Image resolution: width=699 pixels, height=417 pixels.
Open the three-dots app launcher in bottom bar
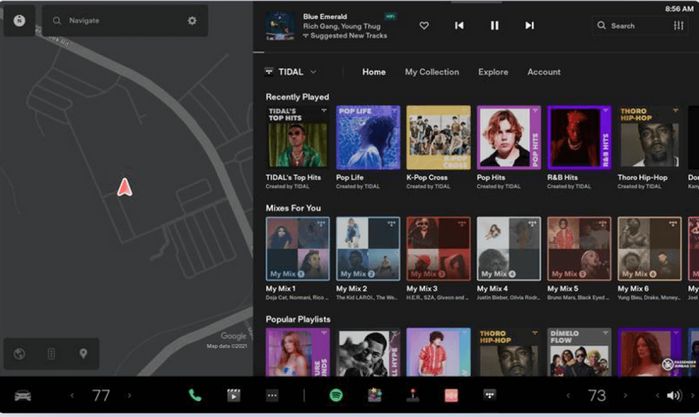(272, 395)
